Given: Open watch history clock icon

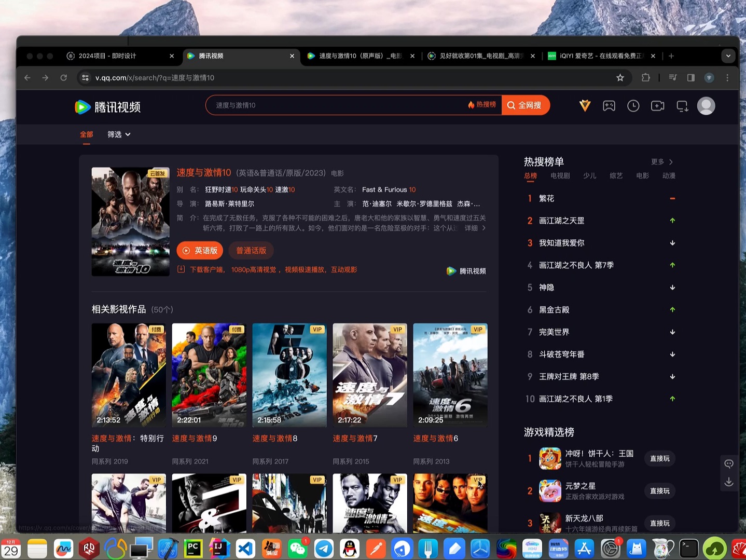Looking at the screenshot, I should [633, 106].
